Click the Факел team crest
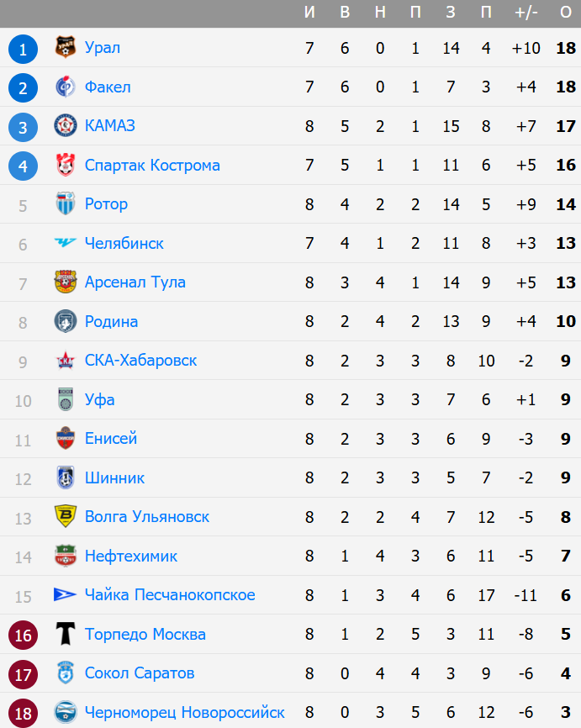Screen dimensions: 581x728 pos(66,87)
